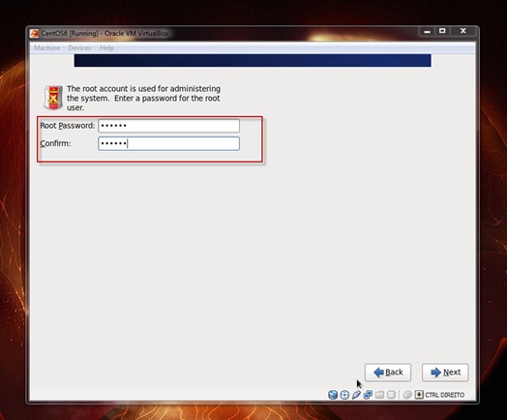Click the VirtualBox title bar logo icon

pyautogui.click(x=34, y=33)
